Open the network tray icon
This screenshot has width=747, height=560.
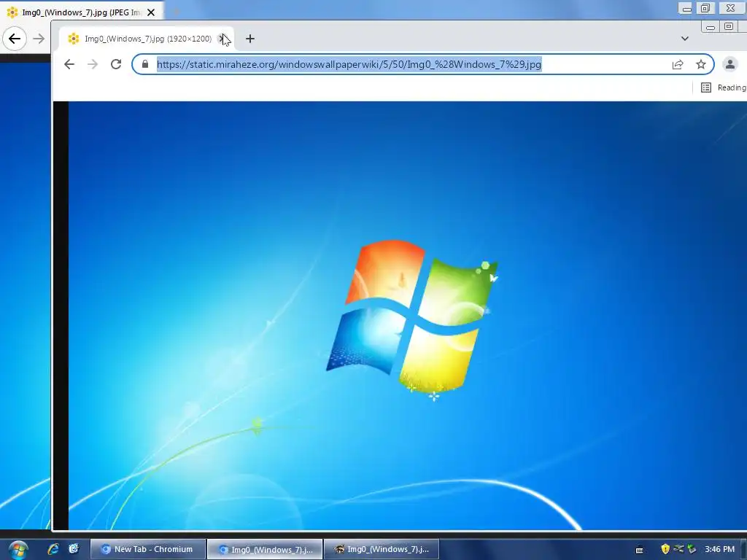click(x=678, y=549)
